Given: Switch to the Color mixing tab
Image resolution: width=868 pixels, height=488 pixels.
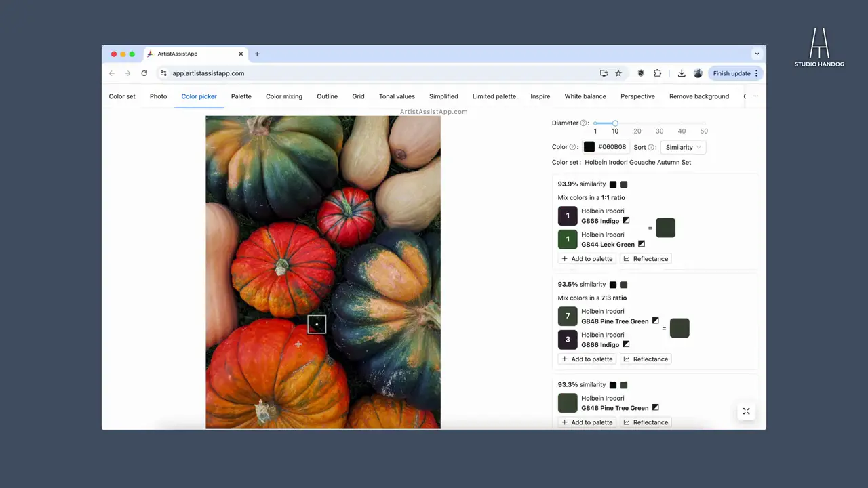Looking at the screenshot, I should click(x=284, y=96).
